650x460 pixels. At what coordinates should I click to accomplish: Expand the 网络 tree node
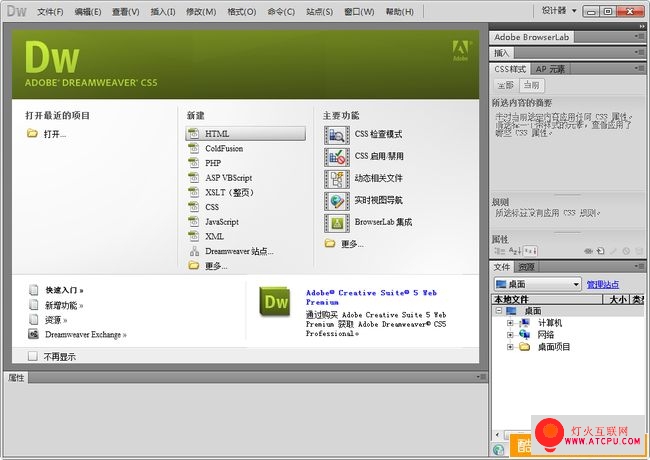(x=510, y=334)
